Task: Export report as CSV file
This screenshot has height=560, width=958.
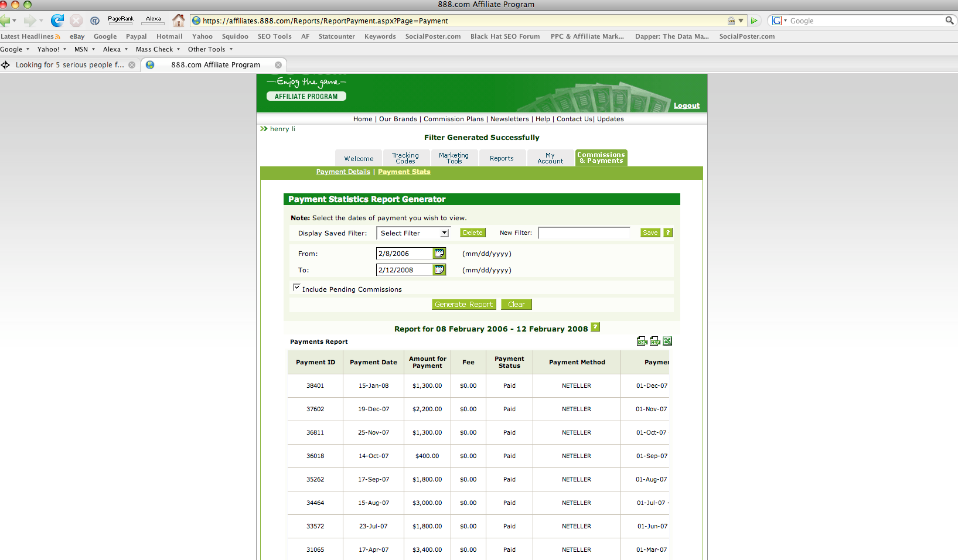Action: pos(654,342)
